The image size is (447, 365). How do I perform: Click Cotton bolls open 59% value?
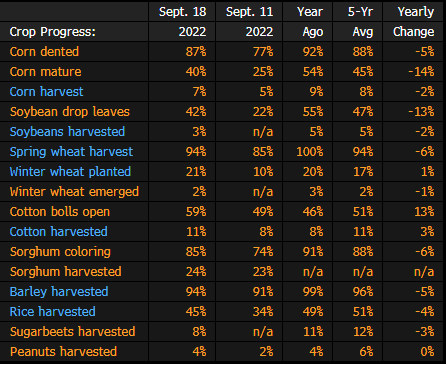click(x=196, y=212)
